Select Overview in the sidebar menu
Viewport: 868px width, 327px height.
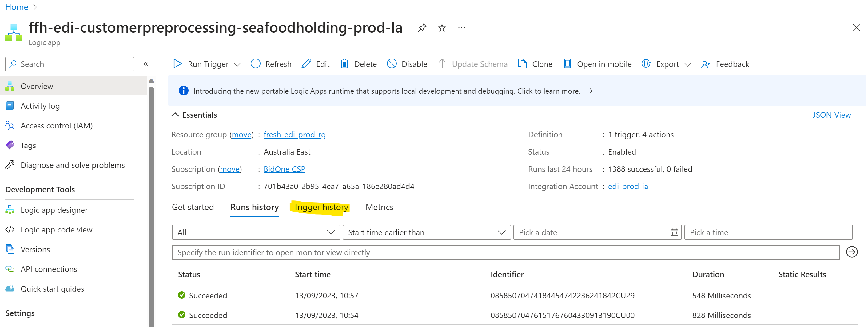(x=74, y=86)
